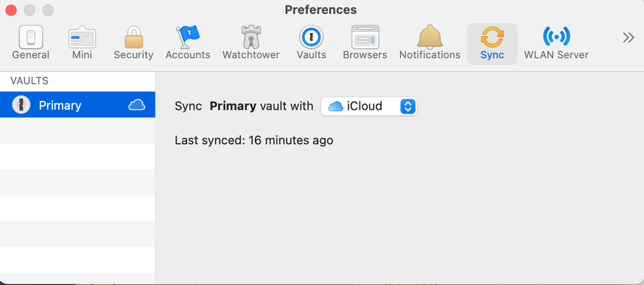The image size is (644, 285).
Task: Close the Preferences window
Action: pyautogui.click(x=11, y=10)
